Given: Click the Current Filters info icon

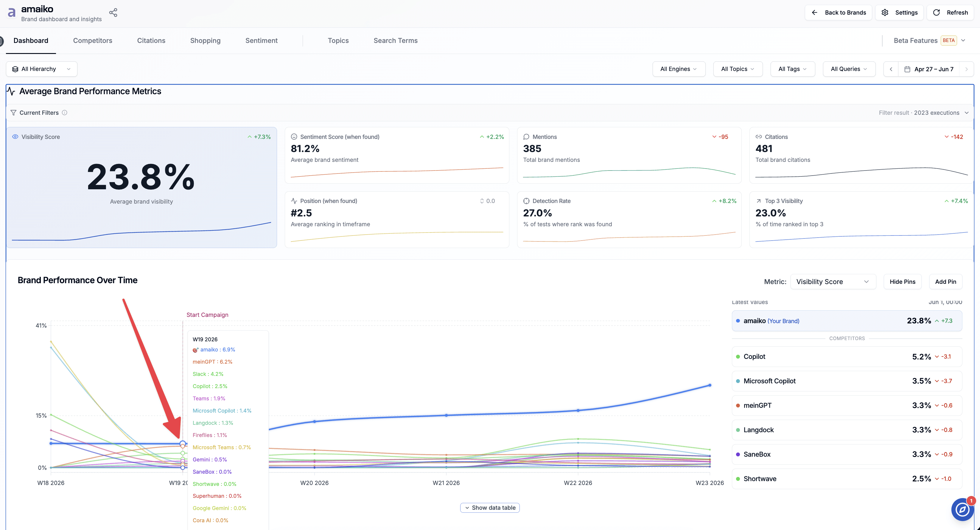Looking at the screenshot, I should [65, 113].
